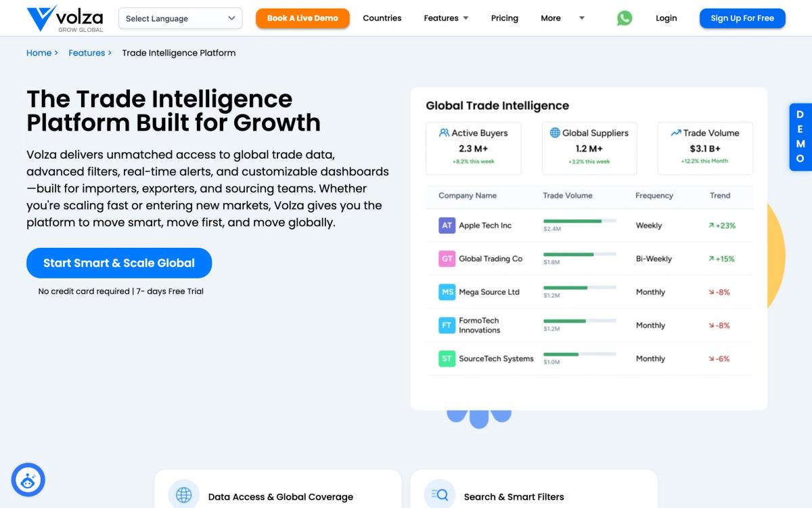The image size is (812, 508).
Task: Click SourceTech Systems trade volume bar
Action: 580,354
